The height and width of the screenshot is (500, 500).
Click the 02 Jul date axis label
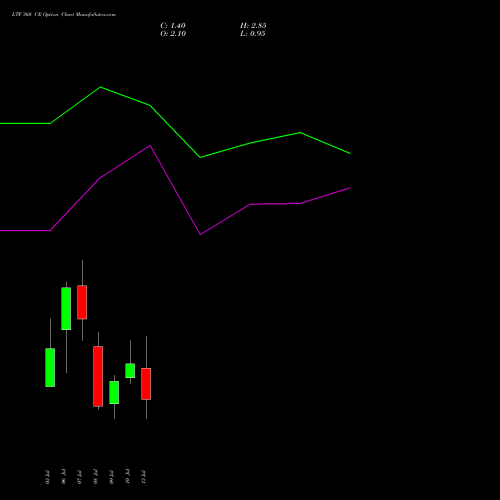click(x=47, y=477)
